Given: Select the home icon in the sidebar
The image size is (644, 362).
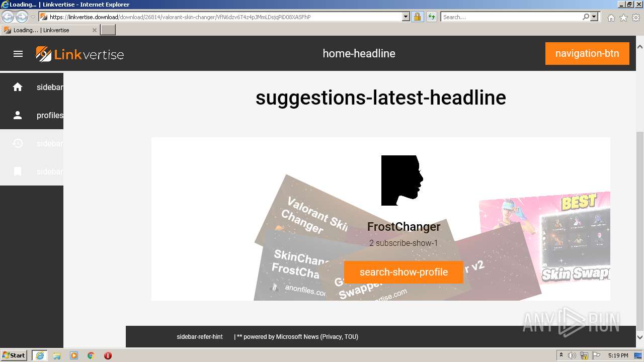Looking at the screenshot, I should click(18, 87).
